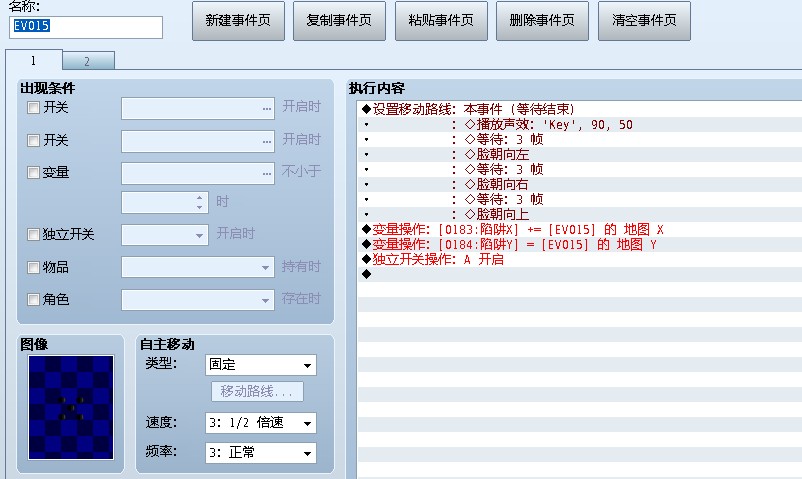Click the 新建事件页 button
Screen dimensions: 802x479
click(x=238, y=21)
